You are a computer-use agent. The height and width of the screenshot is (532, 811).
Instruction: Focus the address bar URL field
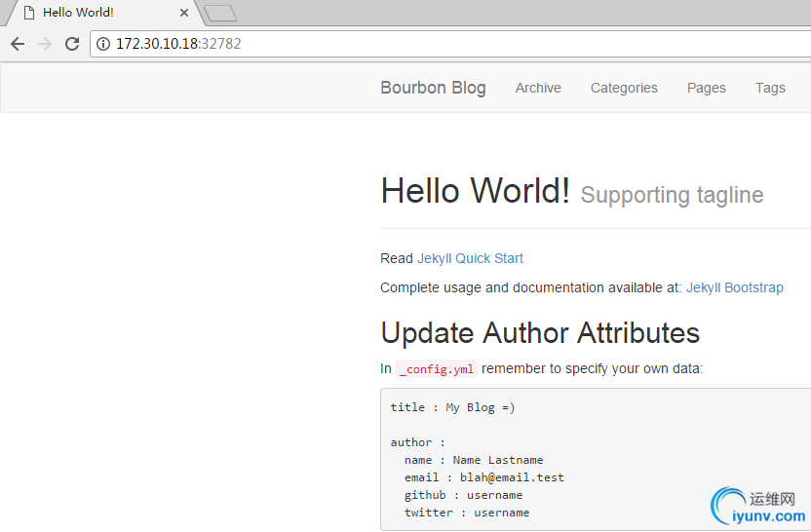450,44
